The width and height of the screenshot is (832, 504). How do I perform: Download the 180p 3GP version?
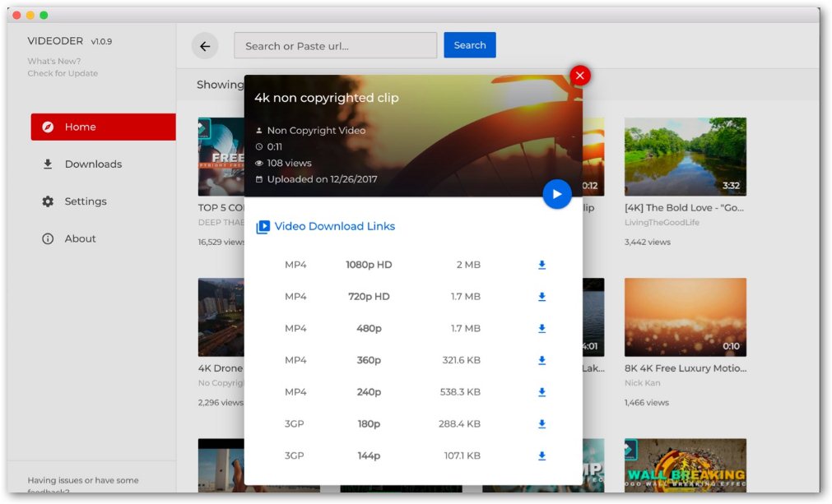pos(541,424)
